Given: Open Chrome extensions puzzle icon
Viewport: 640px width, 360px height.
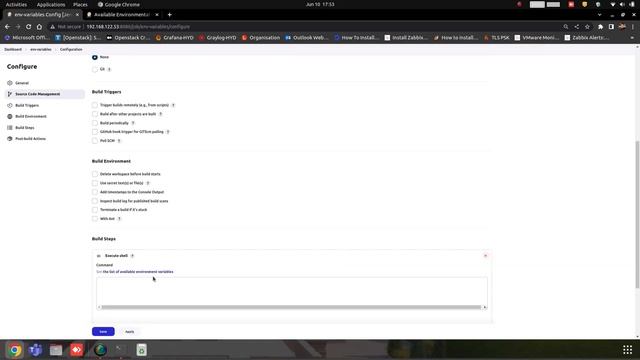Looking at the screenshot, I should click(x=600, y=27).
